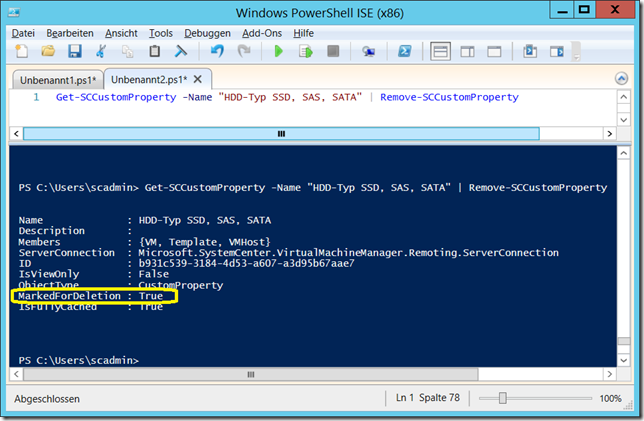Image resolution: width=644 pixels, height=421 pixels.
Task: Create a new script file
Action: click(x=21, y=51)
